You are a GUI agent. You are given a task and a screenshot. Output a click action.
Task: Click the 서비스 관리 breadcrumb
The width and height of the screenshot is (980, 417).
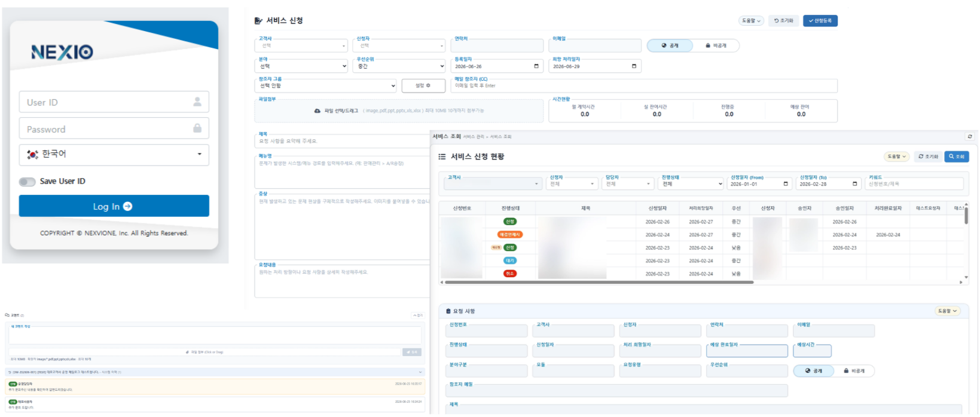pos(473,137)
